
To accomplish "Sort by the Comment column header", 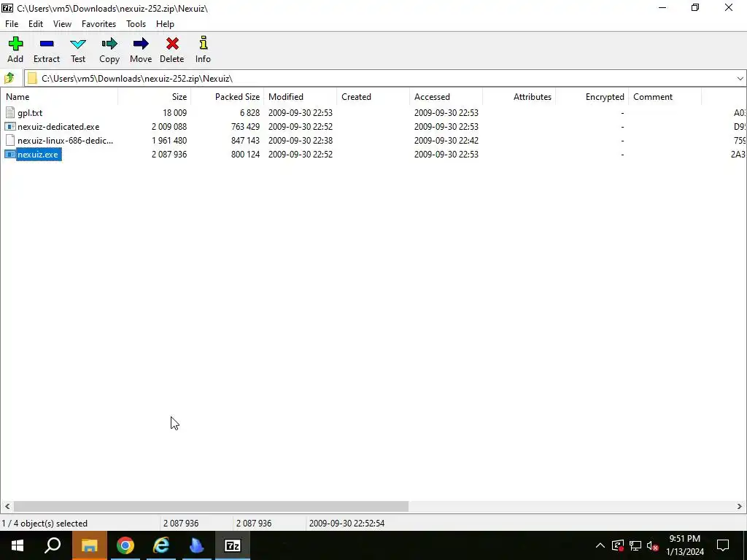I will tap(665, 97).
